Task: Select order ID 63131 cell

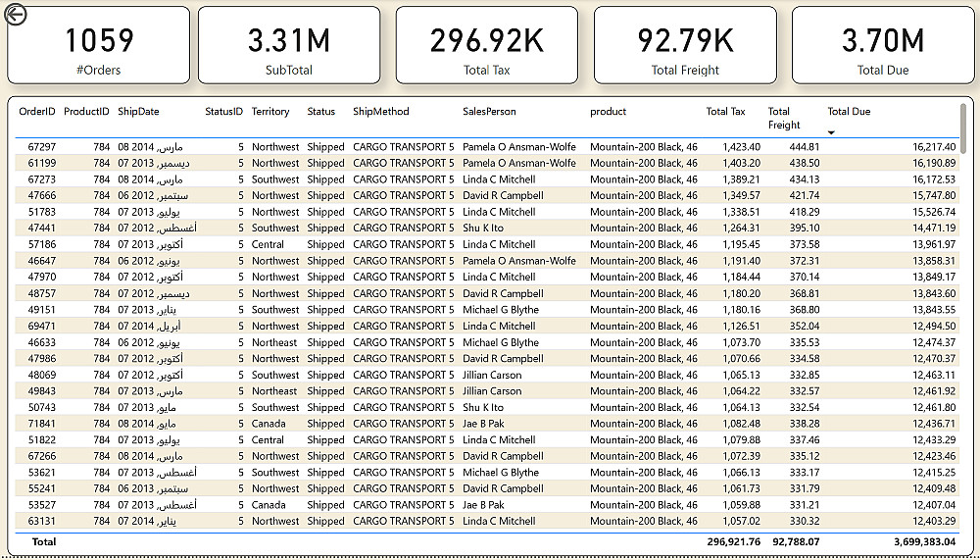Action: (42, 521)
